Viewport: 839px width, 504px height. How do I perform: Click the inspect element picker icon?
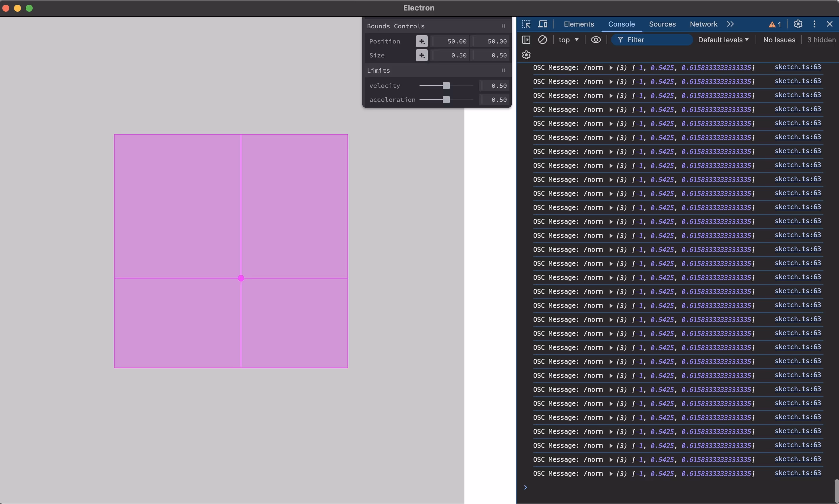coord(526,24)
